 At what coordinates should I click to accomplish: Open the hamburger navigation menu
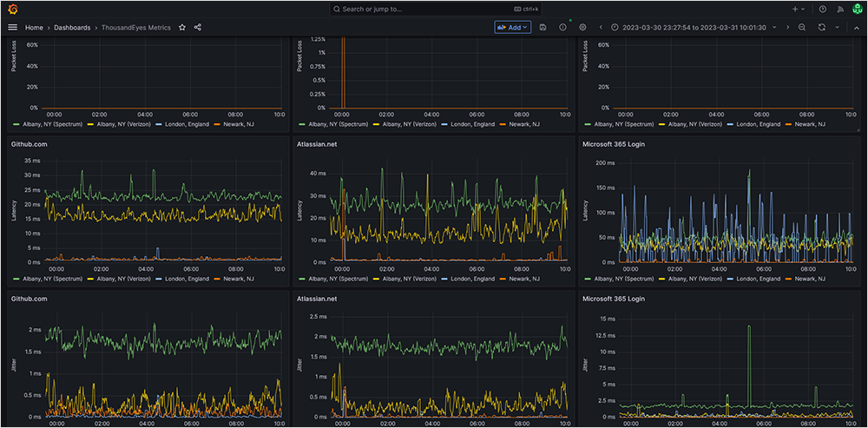point(12,27)
